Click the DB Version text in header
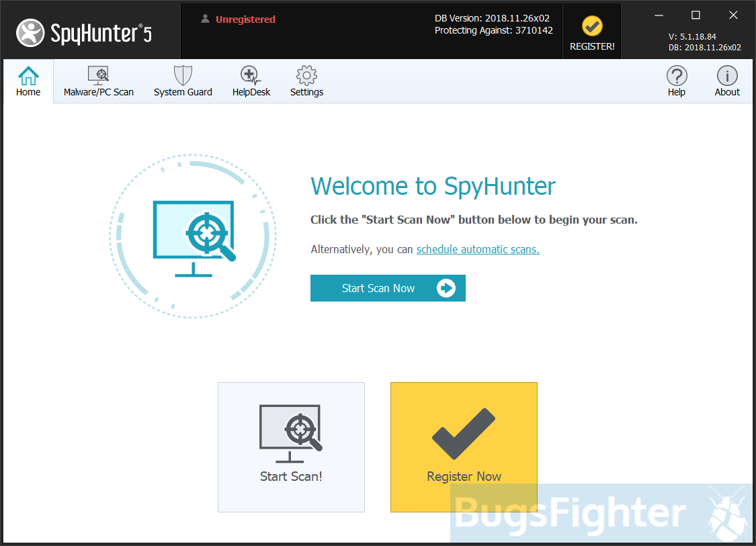The width and height of the screenshot is (756, 546). click(x=492, y=18)
